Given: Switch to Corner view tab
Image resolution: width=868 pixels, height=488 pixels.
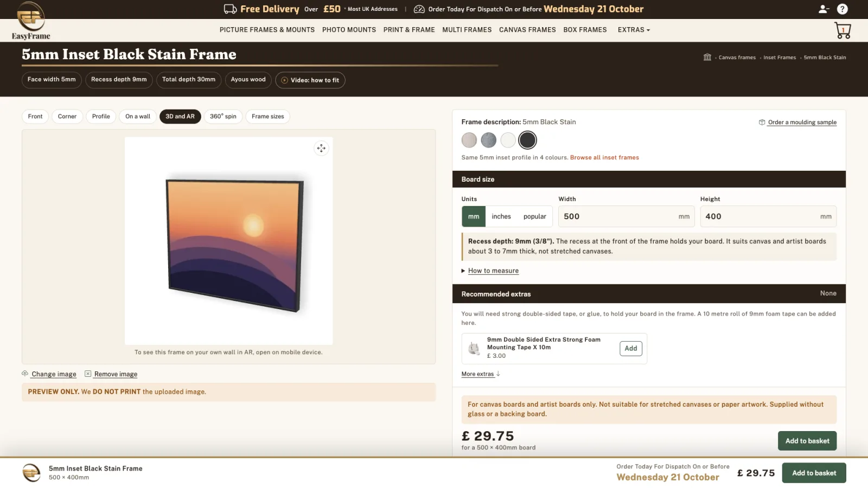Looking at the screenshot, I should 67,117.
